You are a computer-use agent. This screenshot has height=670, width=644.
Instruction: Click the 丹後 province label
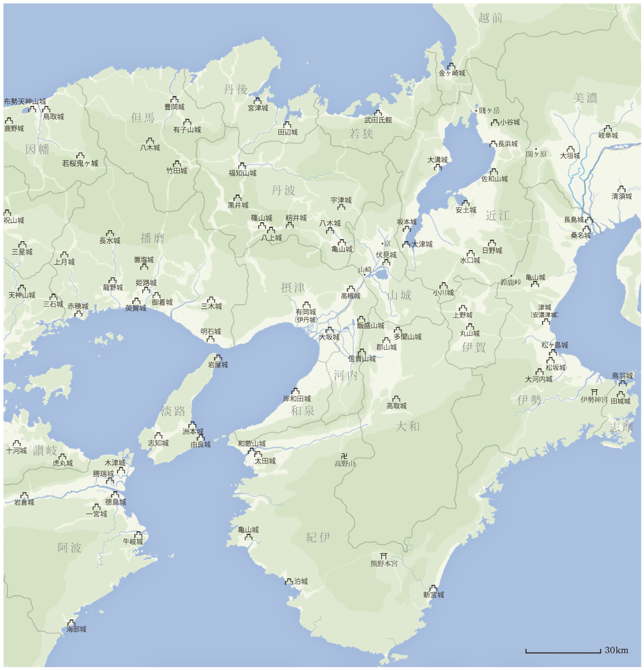[235, 89]
